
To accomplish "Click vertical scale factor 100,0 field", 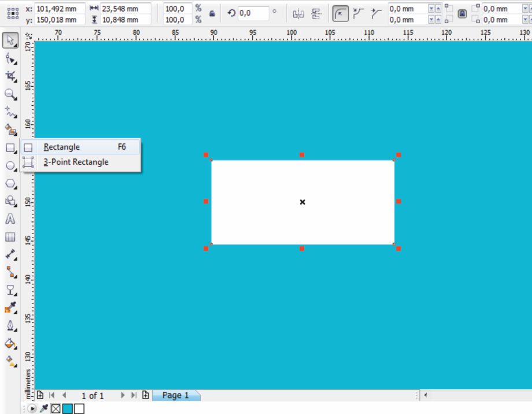I will tap(178, 20).
